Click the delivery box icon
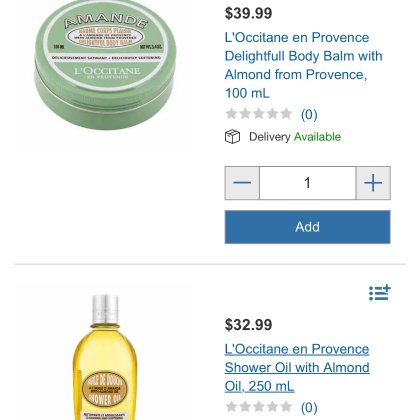Image resolution: width=420 pixels, height=420 pixels. tap(232, 137)
